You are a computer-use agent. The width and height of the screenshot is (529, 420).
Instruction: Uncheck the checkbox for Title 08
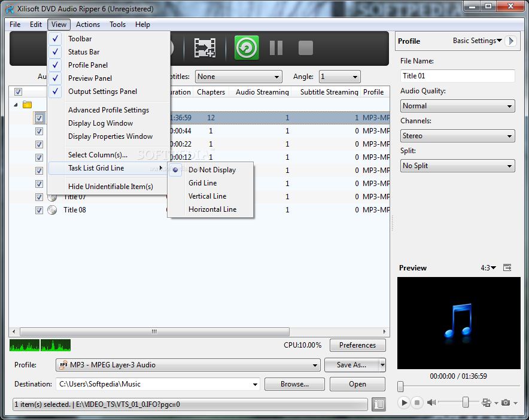pos(39,210)
